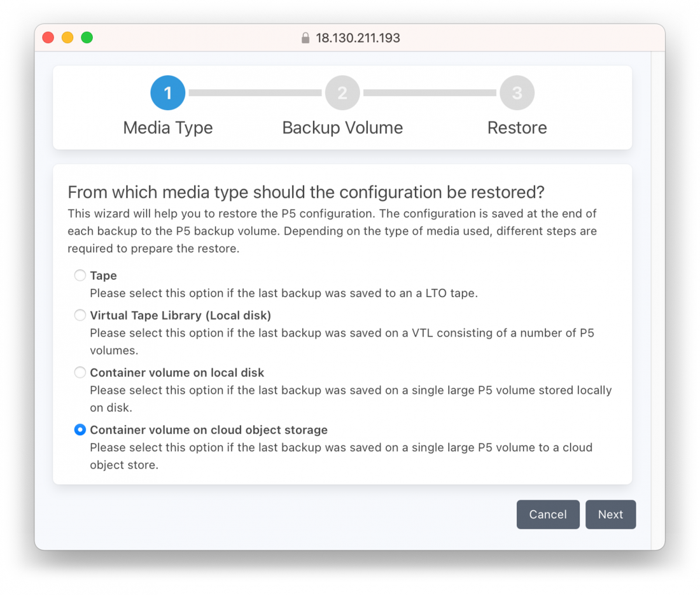Click the lock icon beside address
The height and width of the screenshot is (595, 700).
tap(305, 38)
